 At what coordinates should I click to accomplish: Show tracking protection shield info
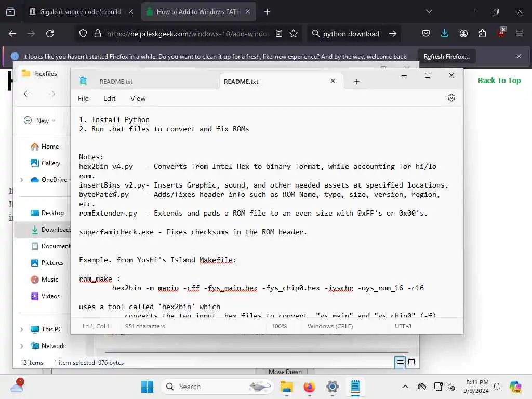pyautogui.click(x=83, y=34)
